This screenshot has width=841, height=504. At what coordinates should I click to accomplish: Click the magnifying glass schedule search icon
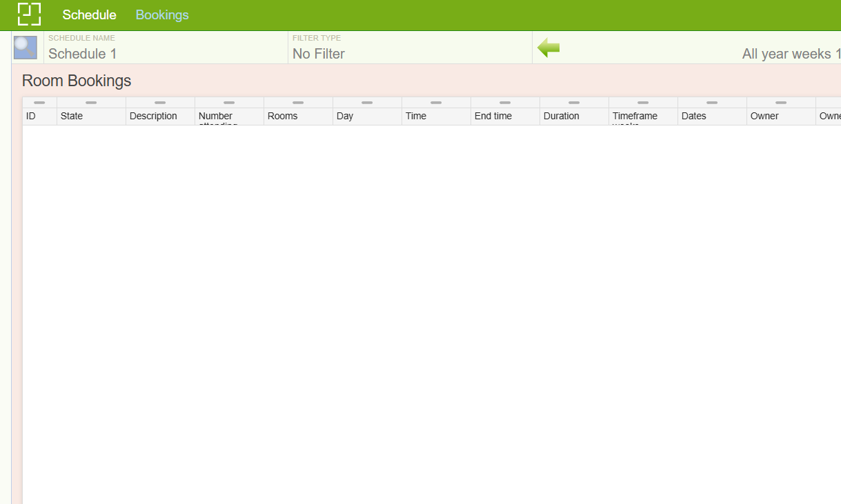(26, 48)
